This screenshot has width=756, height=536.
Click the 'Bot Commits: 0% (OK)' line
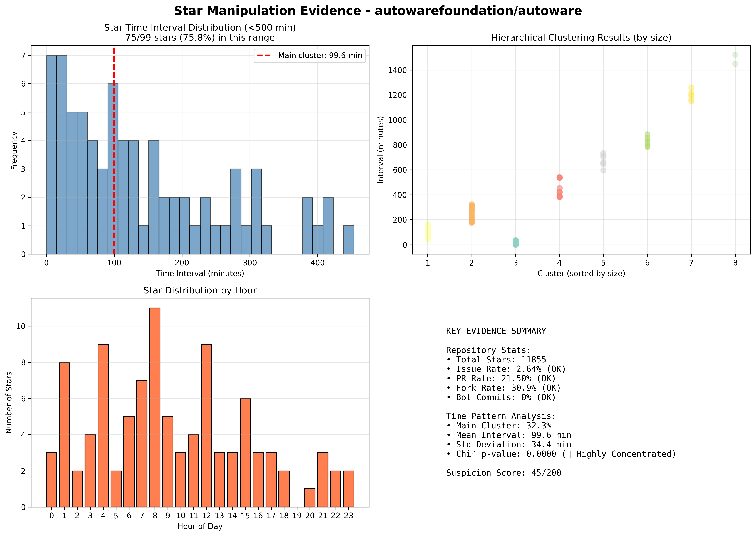(x=501, y=397)
